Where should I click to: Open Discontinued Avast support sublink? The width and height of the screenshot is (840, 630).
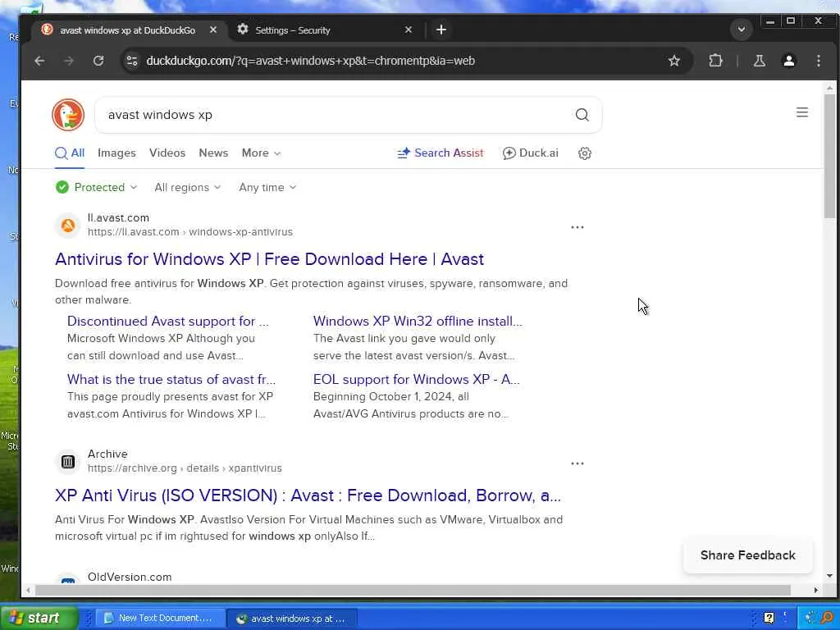click(167, 322)
